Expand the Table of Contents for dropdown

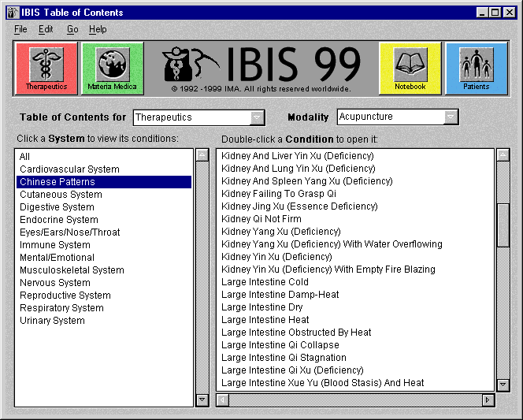tap(257, 117)
